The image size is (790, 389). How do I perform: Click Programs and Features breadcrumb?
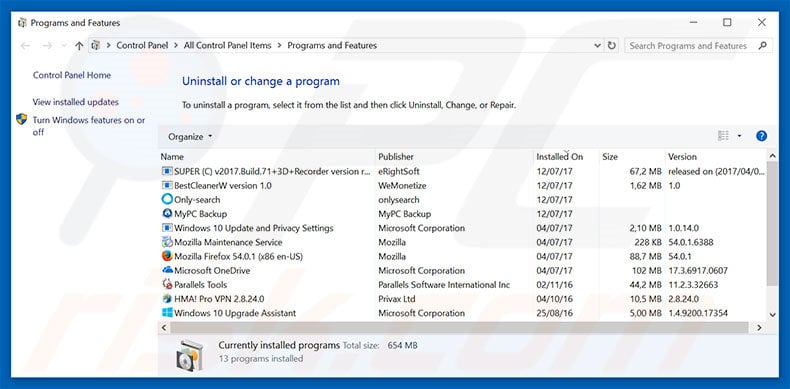(x=332, y=45)
